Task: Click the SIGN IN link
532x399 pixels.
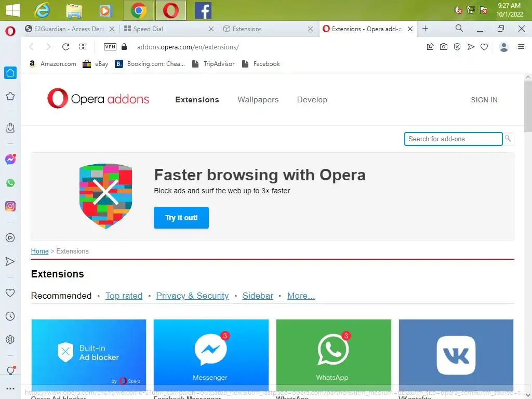Action: click(484, 100)
